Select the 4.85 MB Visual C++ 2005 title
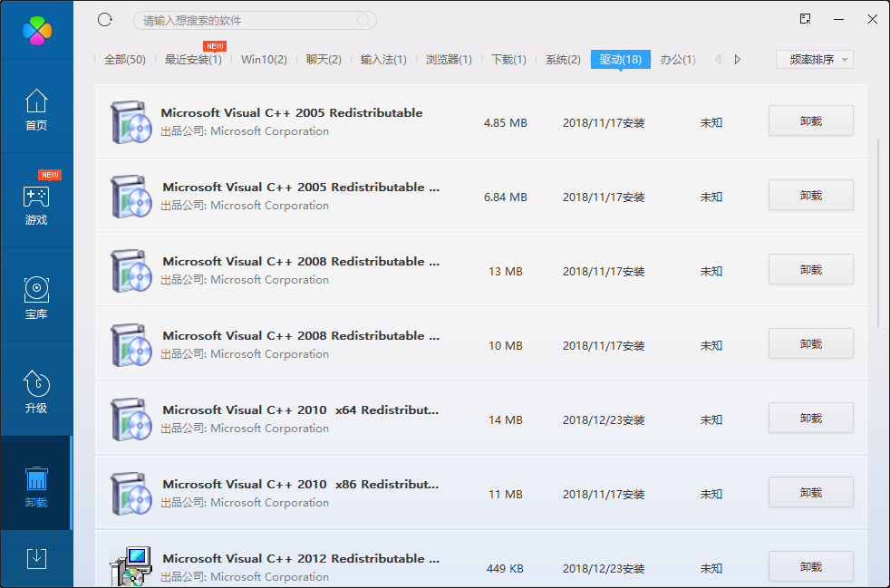890x588 pixels. (x=292, y=112)
